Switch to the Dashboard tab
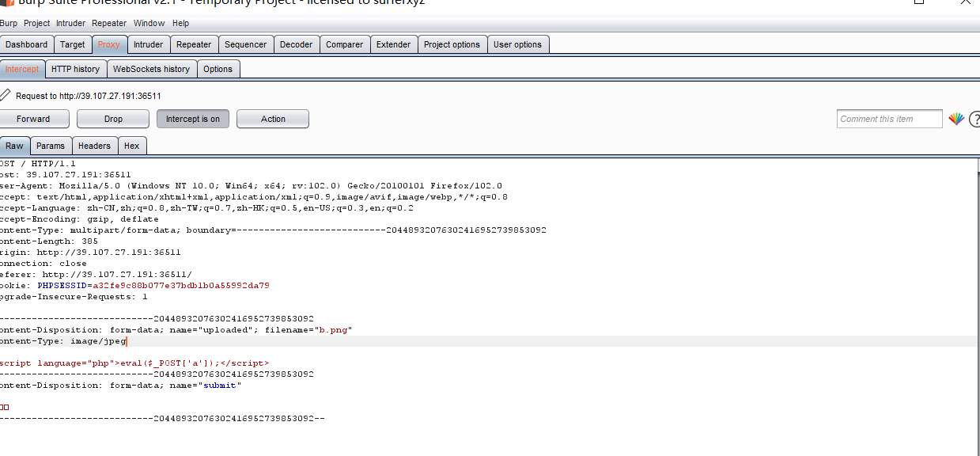Screen dimensions: 980x456 click(27, 44)
